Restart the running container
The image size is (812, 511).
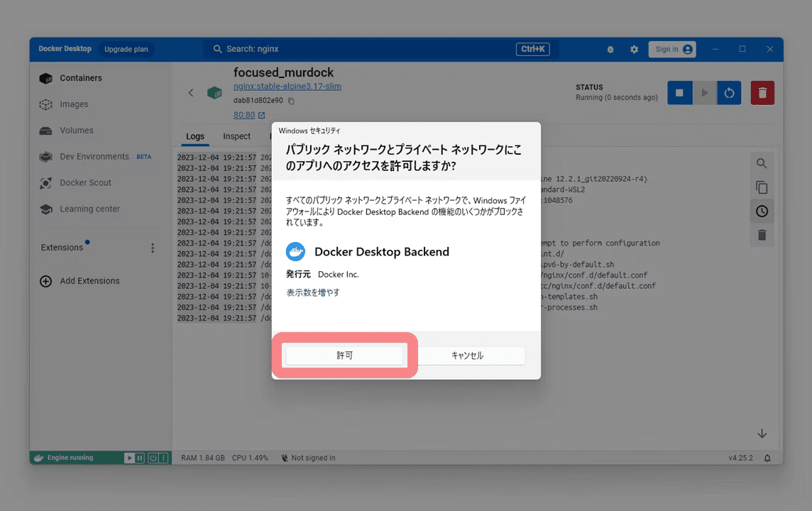coord(729,92)
